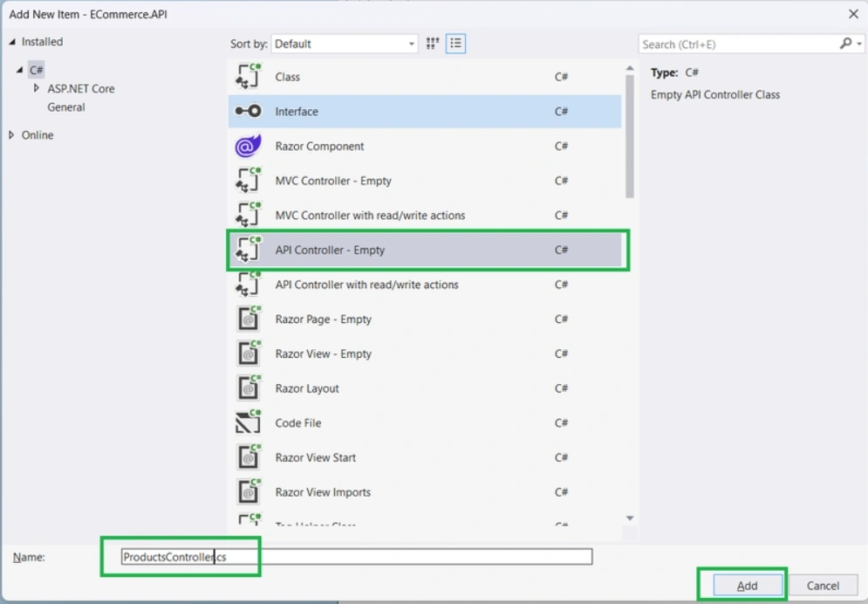Select the Class template text

coord(287,77)
